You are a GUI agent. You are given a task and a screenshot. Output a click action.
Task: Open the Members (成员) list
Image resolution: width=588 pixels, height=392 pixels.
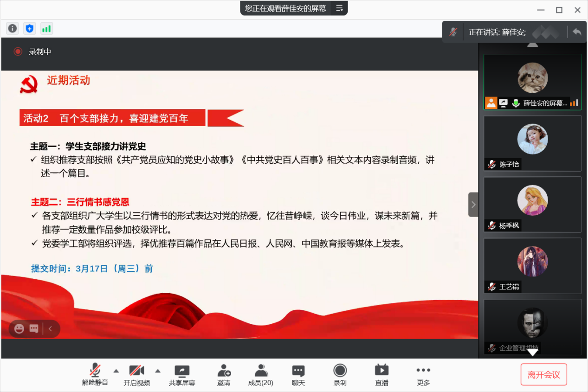point(261,375)
